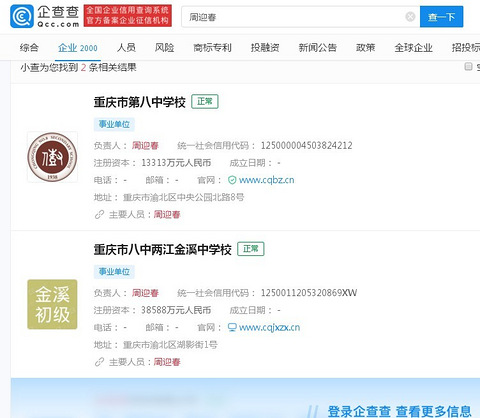Visit the website www.cqjxzx.cn
The image size is (480, 418).
coord(269,327)
